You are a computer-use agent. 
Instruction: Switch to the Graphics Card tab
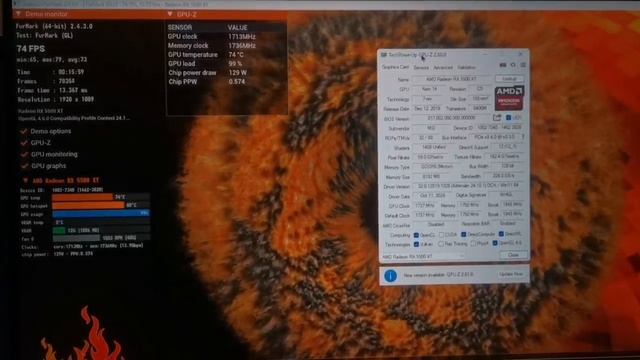click(x=395, y=67)
